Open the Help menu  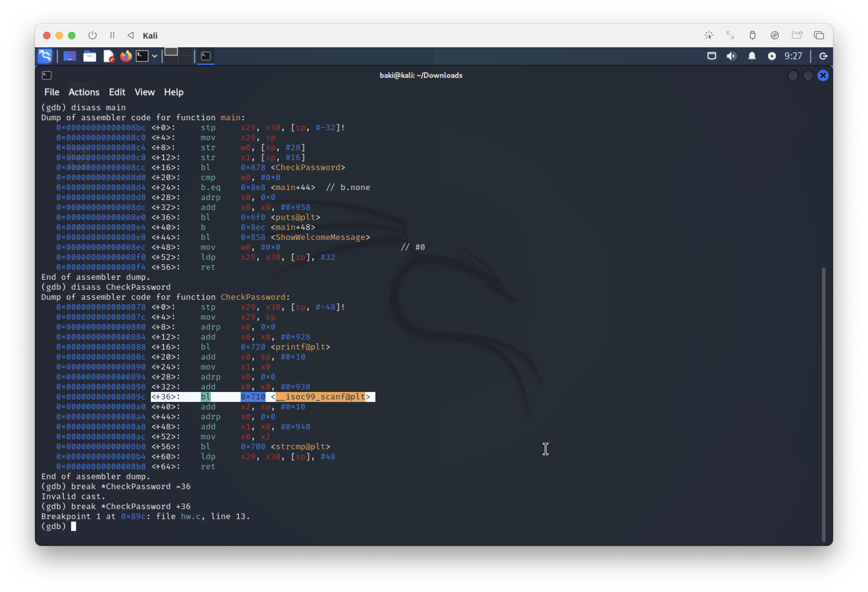tap(174, 92)
